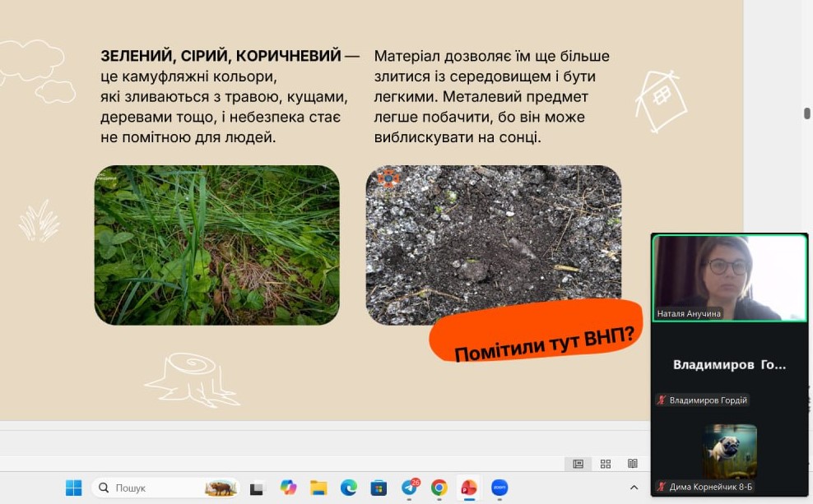Image resolution: width=813 pixels, height=504 pixels.
Task: Expand the system tray hidden icons
Action: point(634,488)
